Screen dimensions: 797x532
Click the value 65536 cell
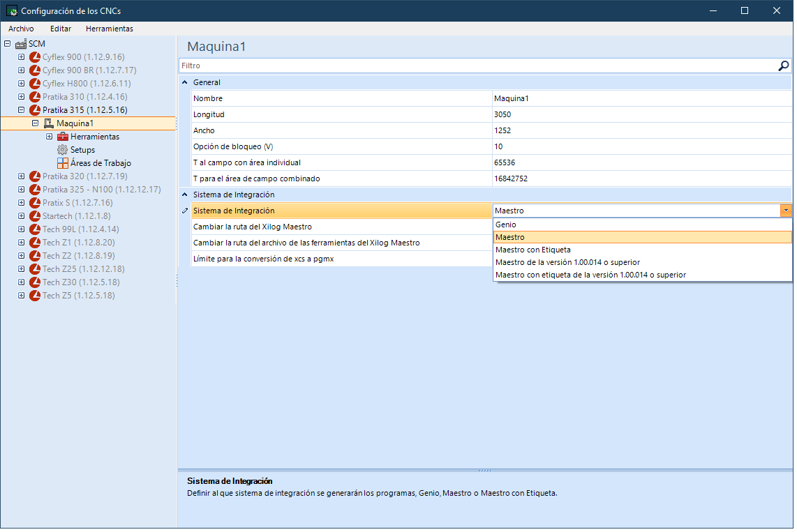[x=641, y=163]
